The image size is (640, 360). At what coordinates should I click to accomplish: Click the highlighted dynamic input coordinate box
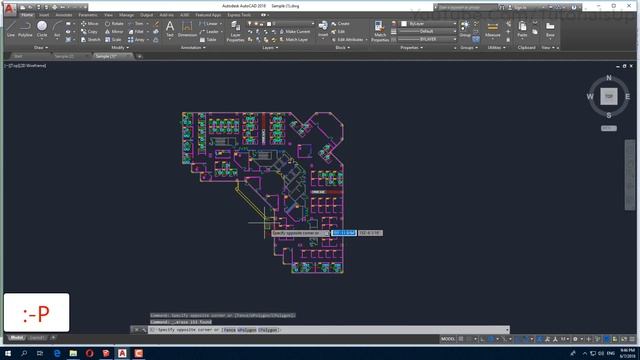344,233
